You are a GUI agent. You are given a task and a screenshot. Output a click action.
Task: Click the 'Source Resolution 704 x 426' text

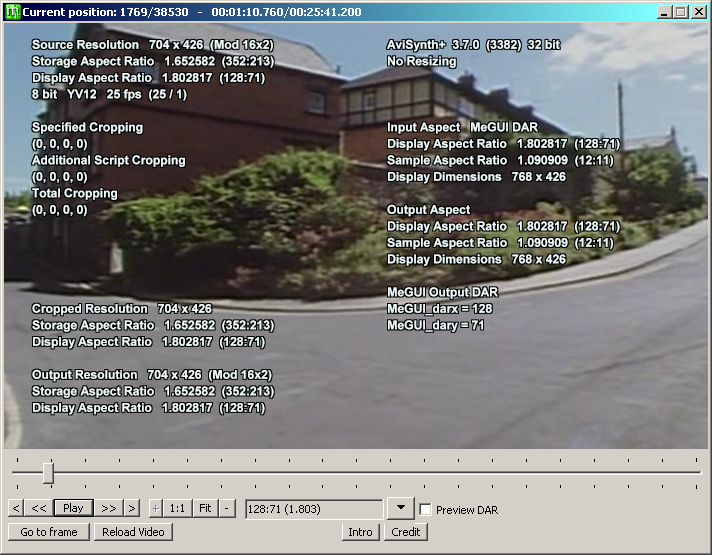pos(117,45)
